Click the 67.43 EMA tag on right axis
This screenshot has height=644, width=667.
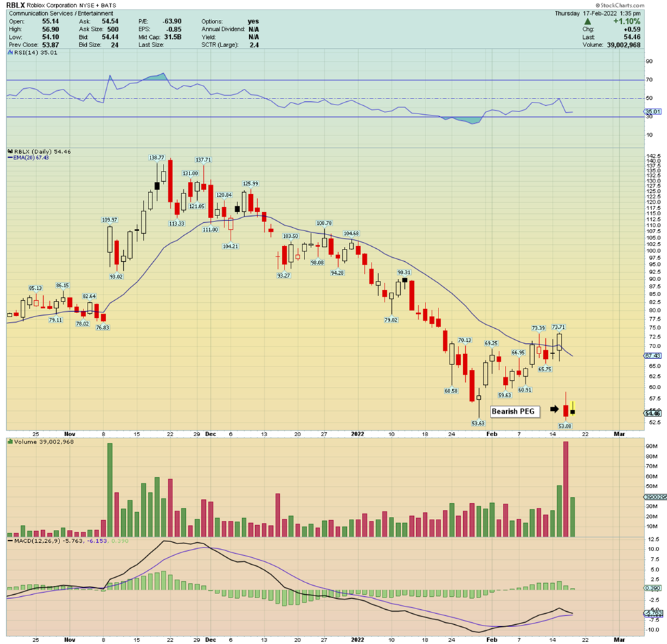653,355
